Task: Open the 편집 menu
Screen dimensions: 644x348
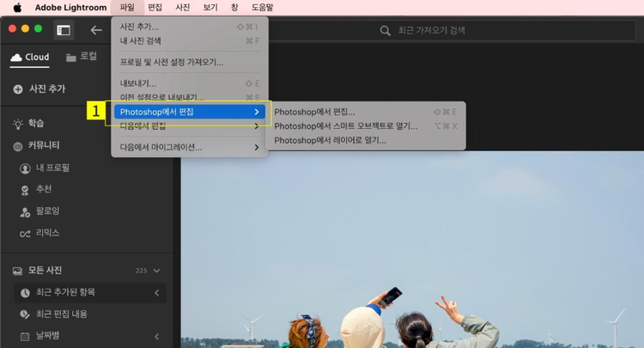Action: (155, 8)
